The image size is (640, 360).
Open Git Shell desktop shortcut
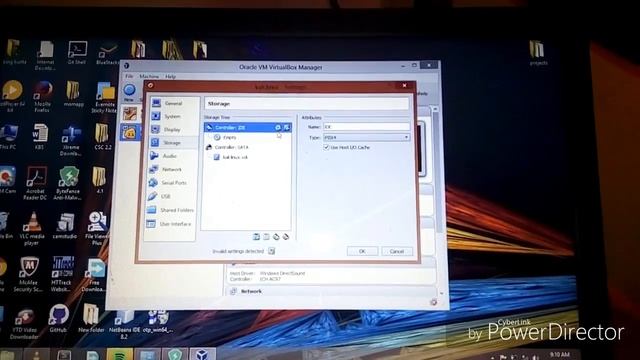coord(77,53)
